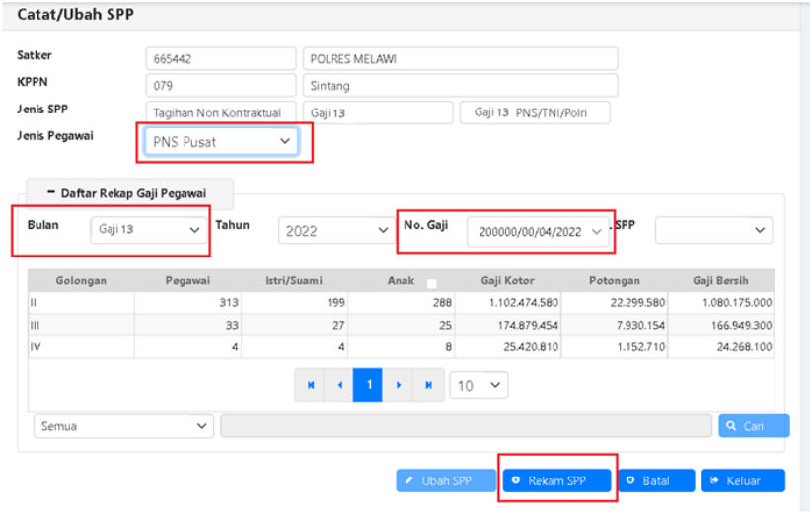Select page 1 in pagination

[x=368, y=385]
